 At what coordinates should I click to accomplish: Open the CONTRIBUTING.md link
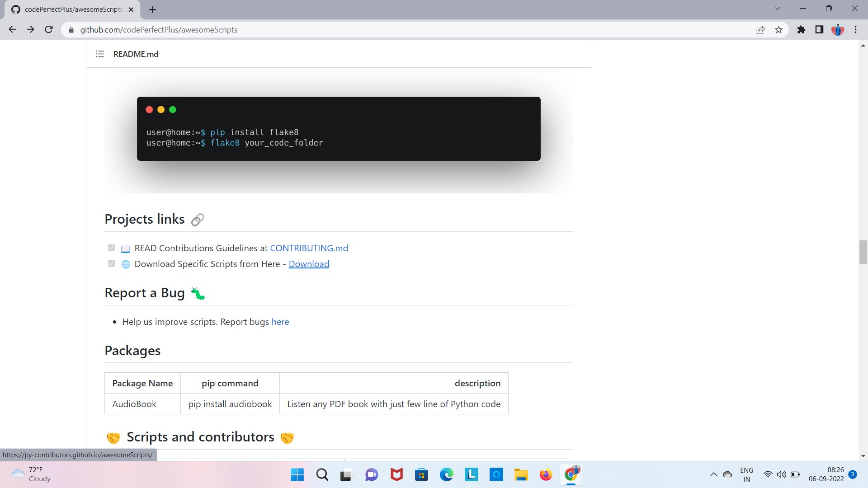tap(309, 248)
